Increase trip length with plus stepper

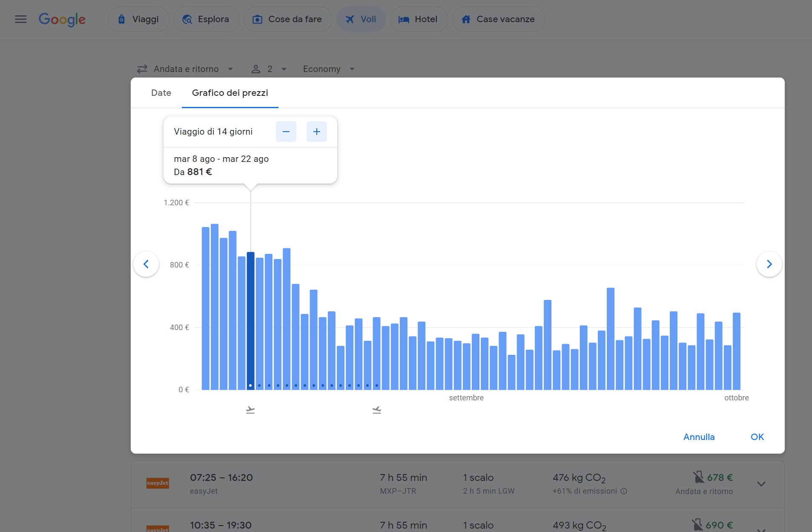317,131
